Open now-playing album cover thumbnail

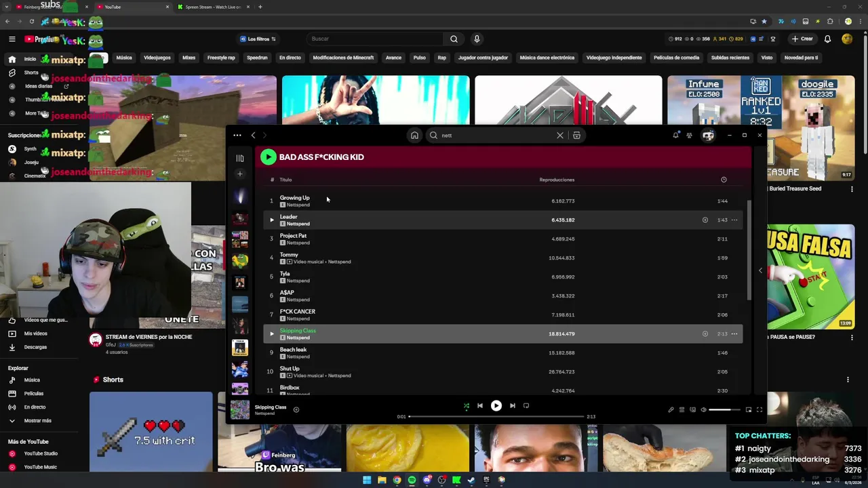coord(240,409)
